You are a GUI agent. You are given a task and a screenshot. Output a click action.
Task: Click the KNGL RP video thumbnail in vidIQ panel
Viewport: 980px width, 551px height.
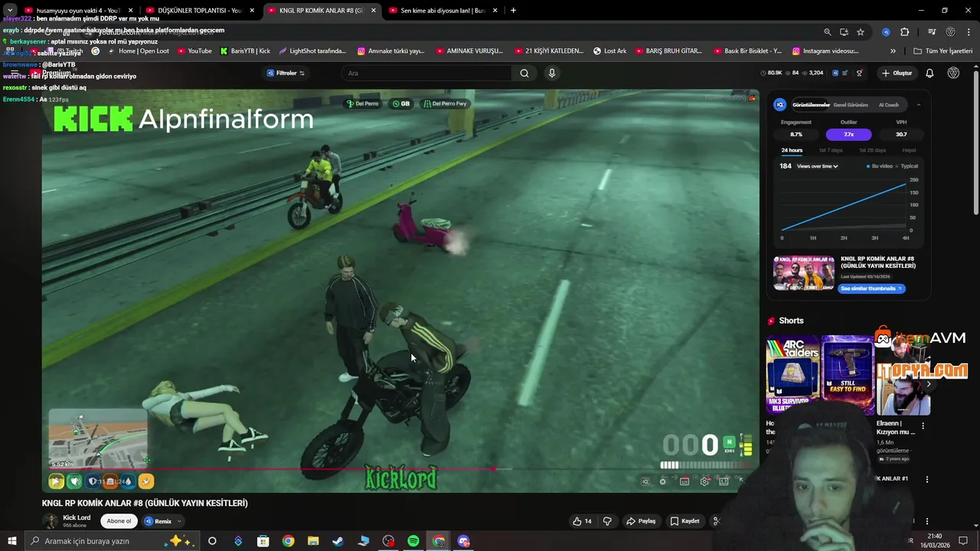[x=804, y=272]
